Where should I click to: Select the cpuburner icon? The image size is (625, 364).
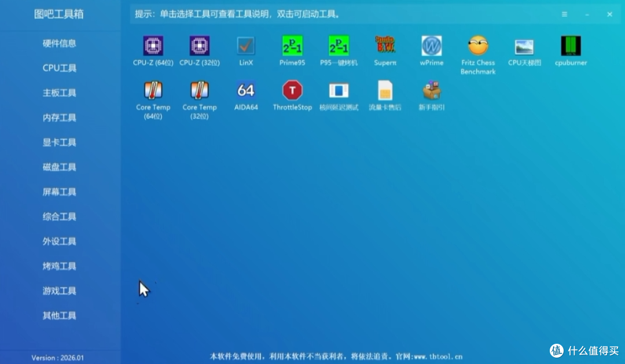point(571,46)
